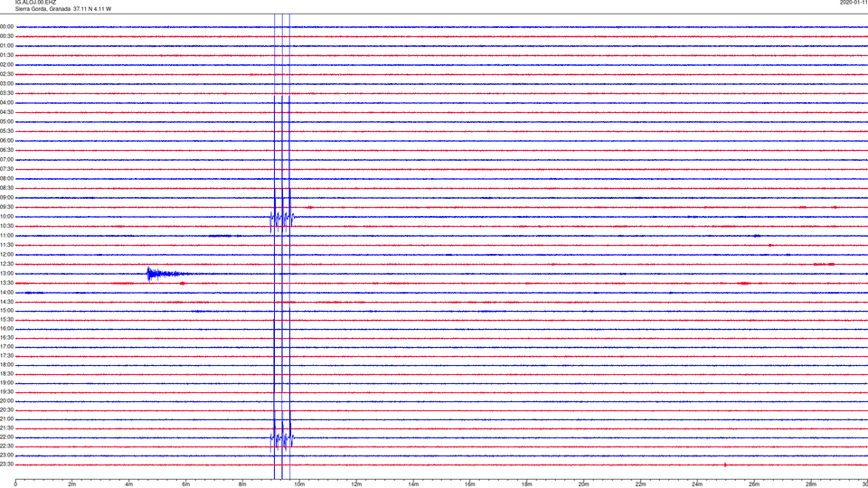Screen dimensions: 868x488
Task: Click the 10:30 time label
Action: (x=6, y=226)
